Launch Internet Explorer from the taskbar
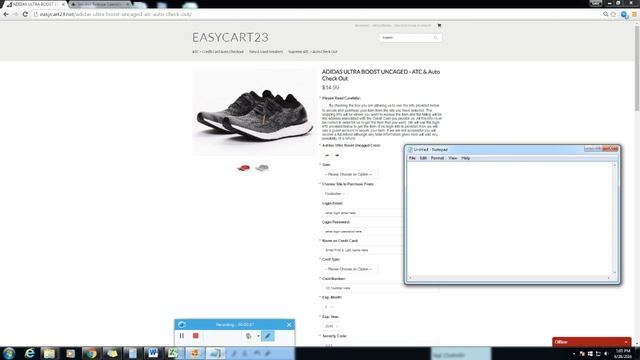The height and width of the screenshot is (360, 640). pyautogui.click(x=29, y=353)
